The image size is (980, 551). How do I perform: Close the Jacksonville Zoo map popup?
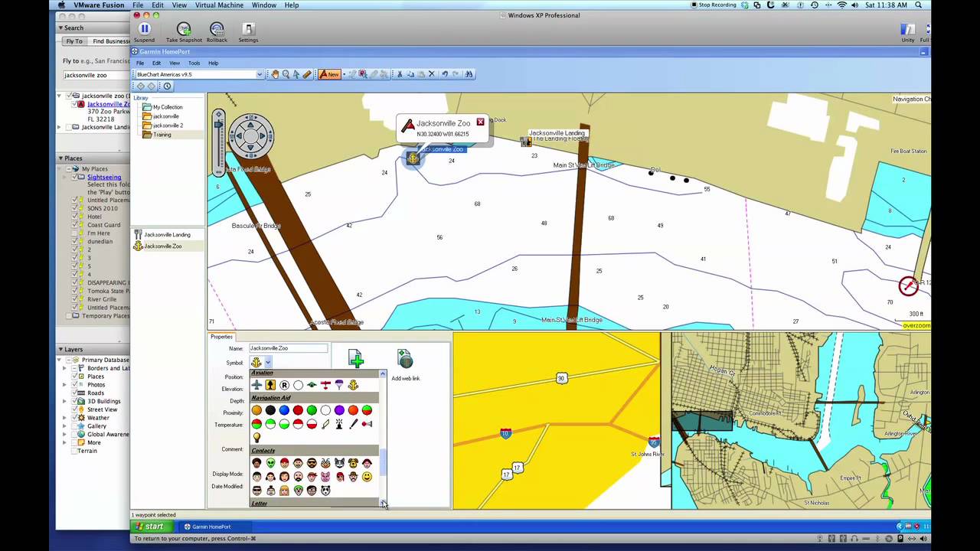pyautogui.click(x=480, y=122)
